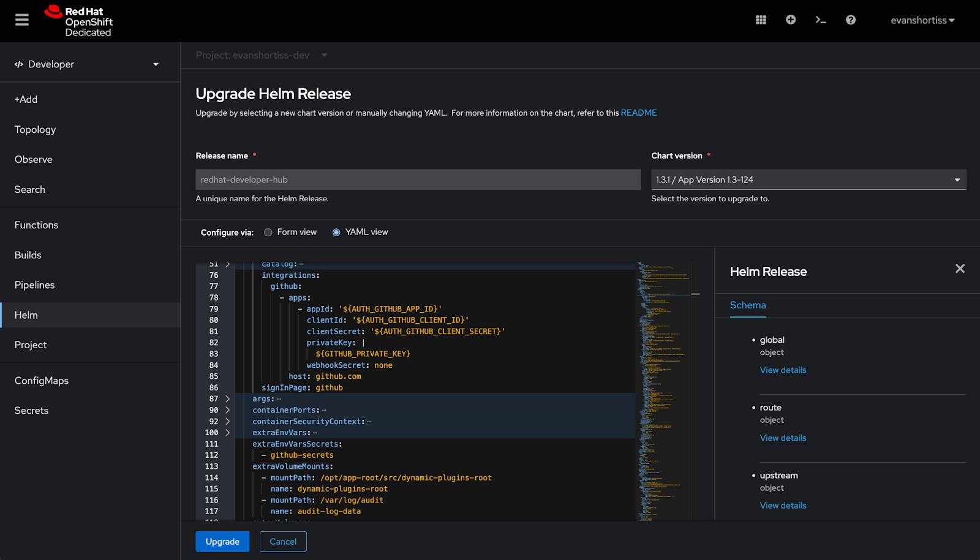This screenshot has width=980, height=560.
Task: Open Search in the sidebar
Action: coord(90,190)
